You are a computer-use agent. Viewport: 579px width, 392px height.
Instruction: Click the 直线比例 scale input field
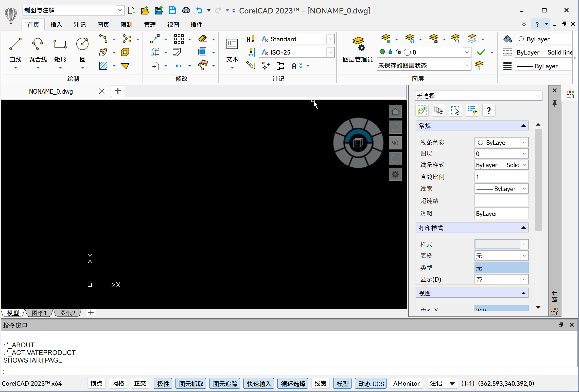click(501, 177)
